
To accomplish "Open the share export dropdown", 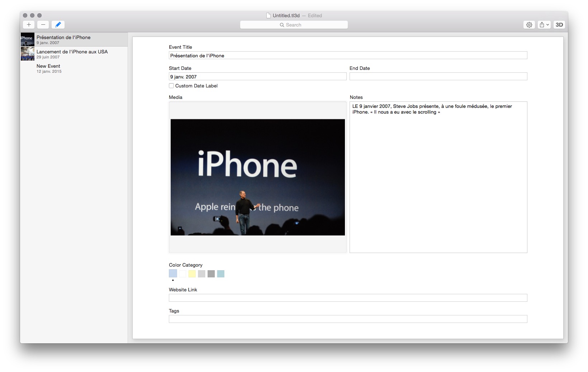I will click(544, 25).
